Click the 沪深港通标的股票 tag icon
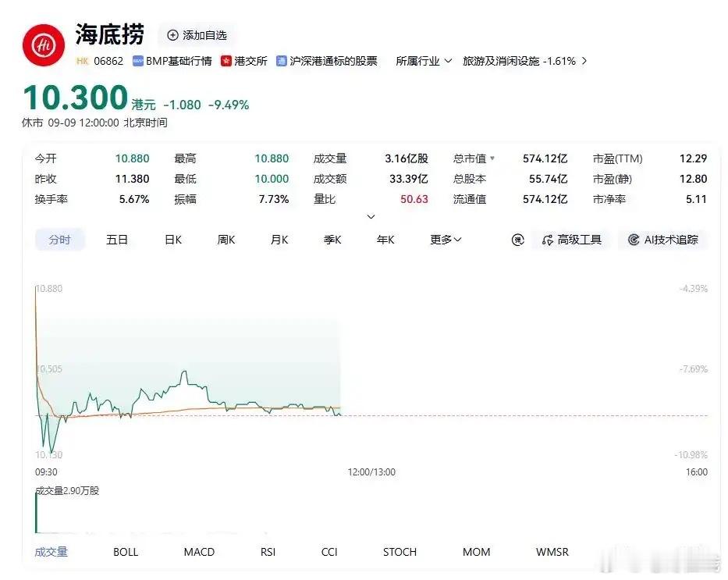 pos(281,61)
